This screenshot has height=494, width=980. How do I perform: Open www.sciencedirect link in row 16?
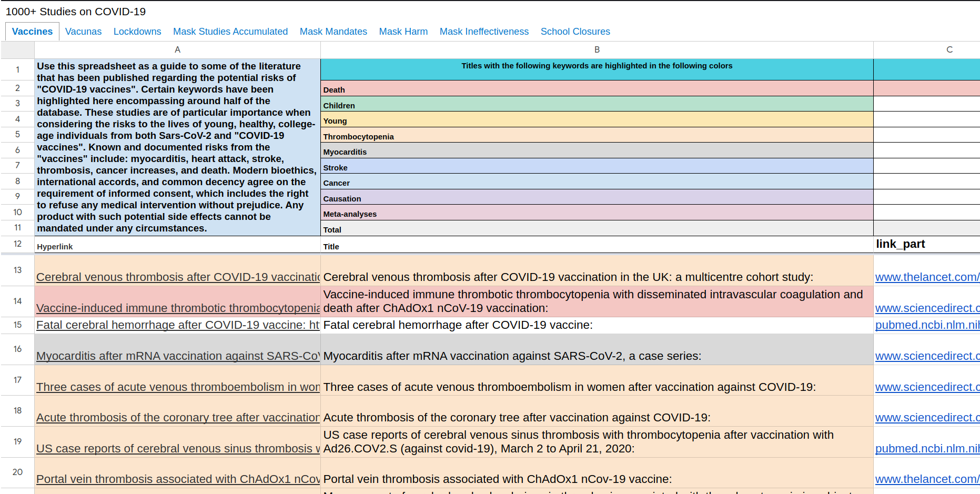point(927,356)
